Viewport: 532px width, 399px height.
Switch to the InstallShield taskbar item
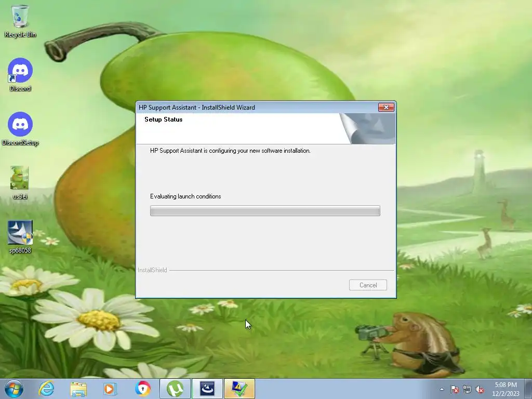(x=207, y=389)
